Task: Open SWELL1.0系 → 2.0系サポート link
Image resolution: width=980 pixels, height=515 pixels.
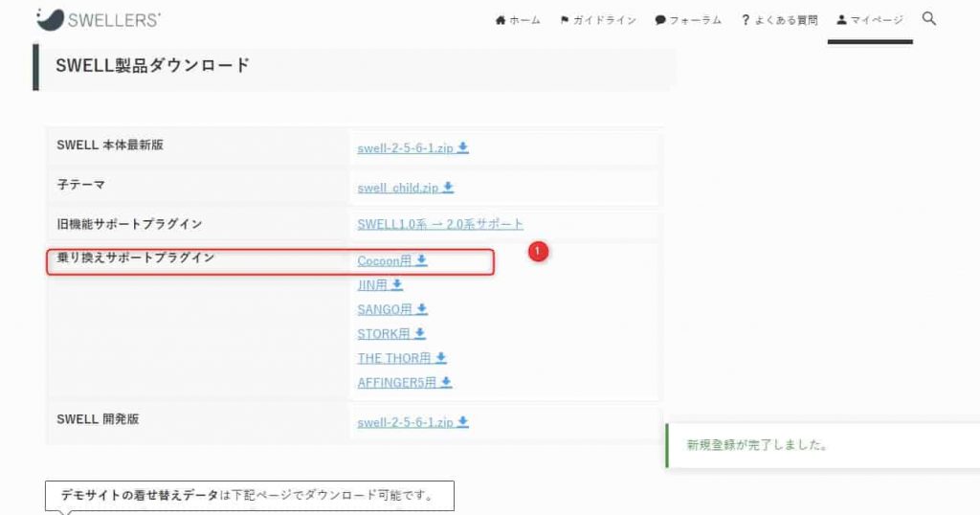Action: click(440, 224)
